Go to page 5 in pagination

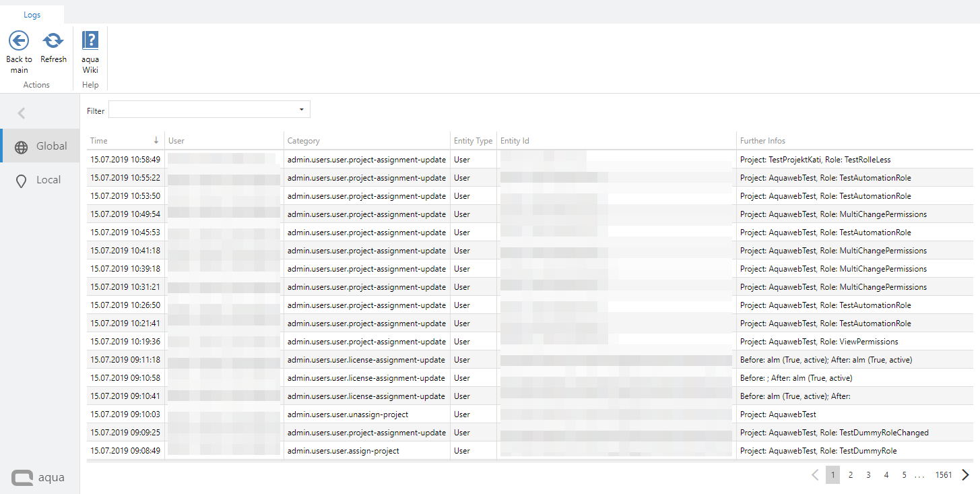pyautogui.click(x=904, y=475)
